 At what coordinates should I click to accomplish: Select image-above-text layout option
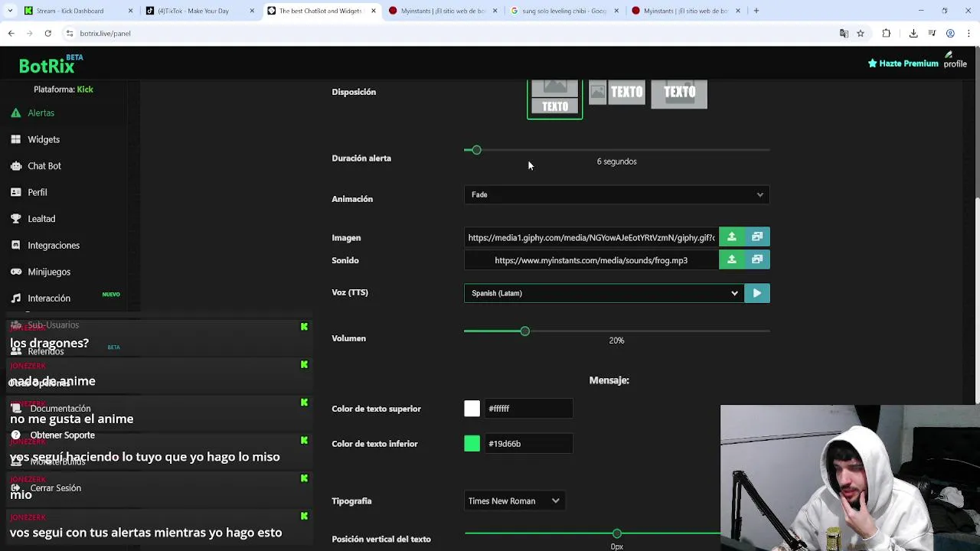pyautogui.click(x=555, y=99)
